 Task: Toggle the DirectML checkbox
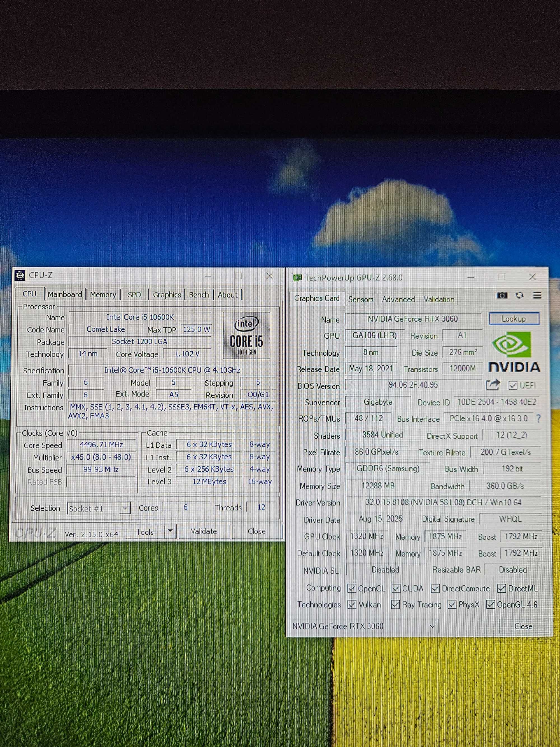coord(501,588)
